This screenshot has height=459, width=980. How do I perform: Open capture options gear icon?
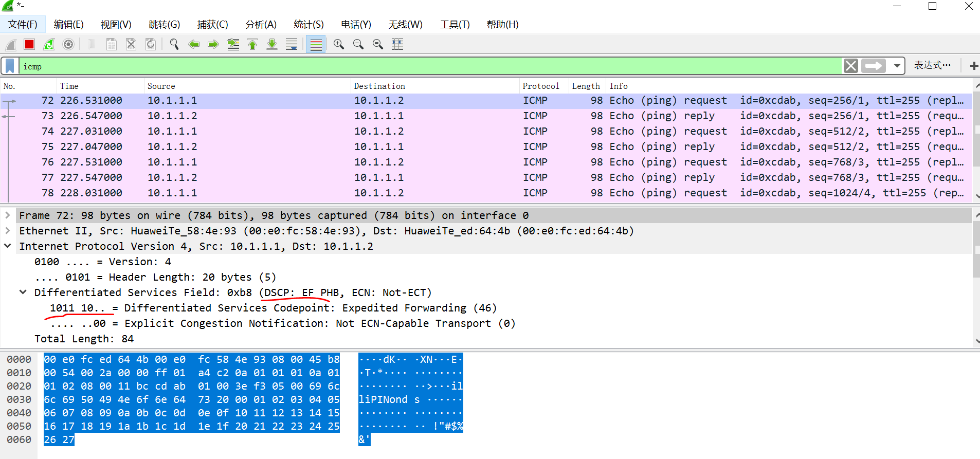pyautogui.click(x=68, y=45)
